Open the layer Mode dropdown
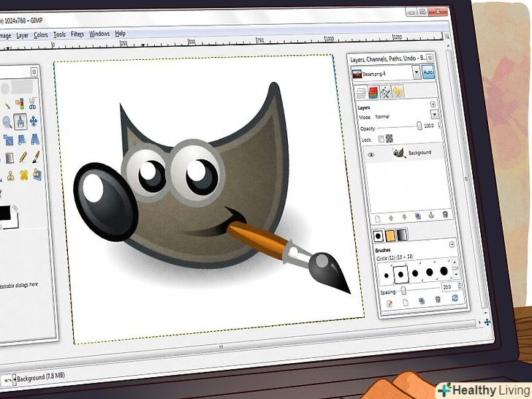This screenshot has height=399, width=532. coord(434,114)
